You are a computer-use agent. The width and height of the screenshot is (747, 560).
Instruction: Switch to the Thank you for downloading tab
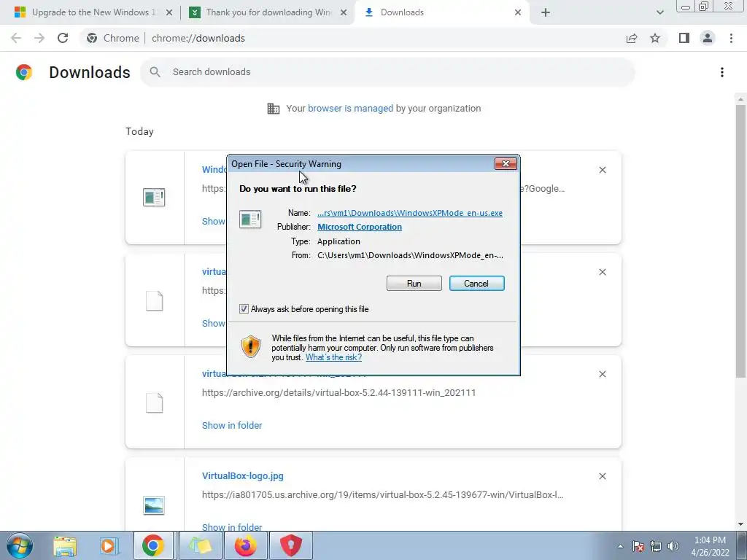point(268,12)
